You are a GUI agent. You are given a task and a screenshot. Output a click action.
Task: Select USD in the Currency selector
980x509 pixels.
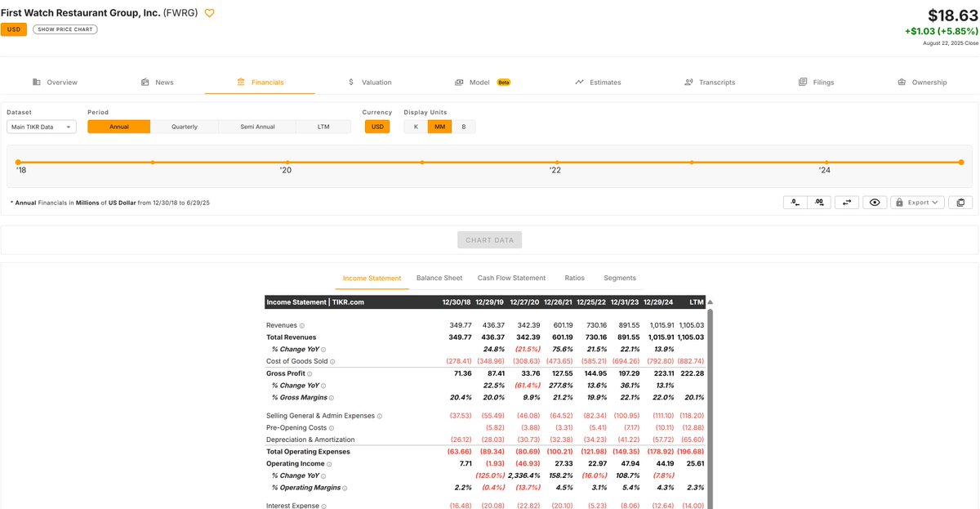click(x=377, y=127)
